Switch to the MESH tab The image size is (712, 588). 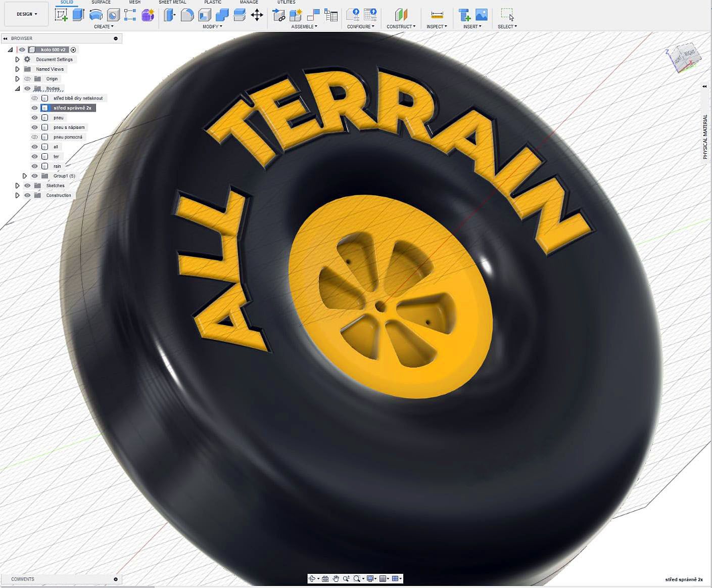click(x=134, y=2)
